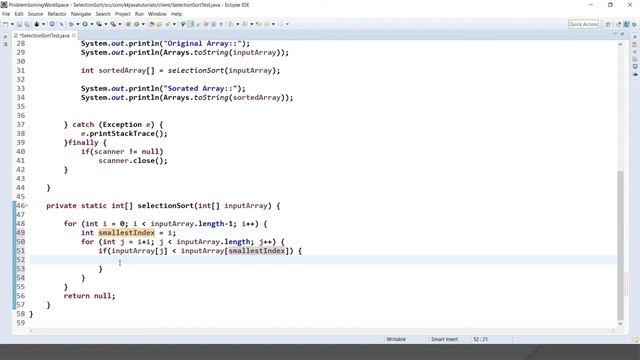Click 'e.printStackTrace();' on line 38

(x=124, y=134)
